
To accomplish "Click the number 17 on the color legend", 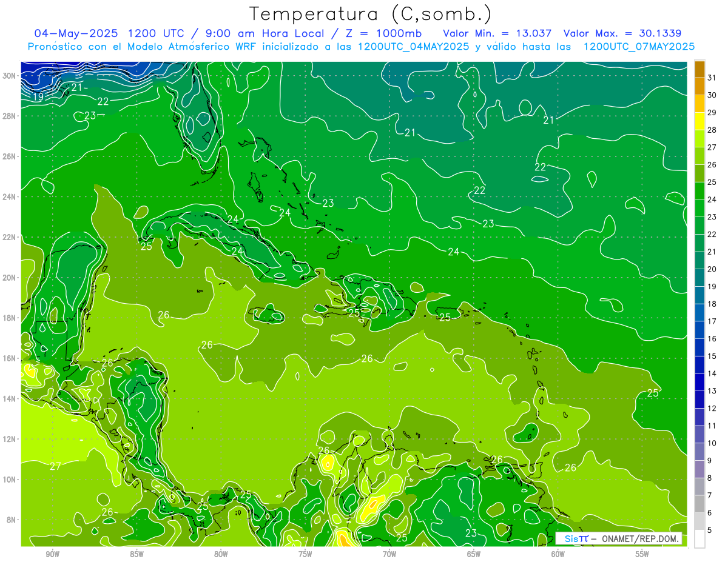I will click(712, 321).
